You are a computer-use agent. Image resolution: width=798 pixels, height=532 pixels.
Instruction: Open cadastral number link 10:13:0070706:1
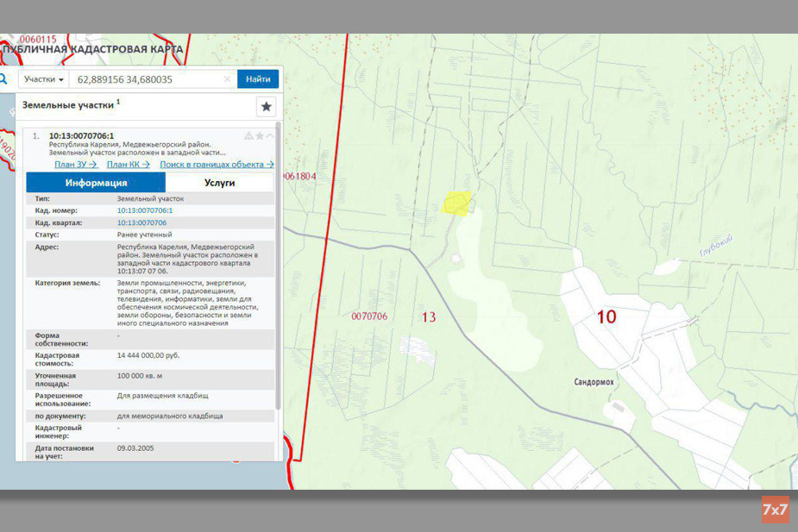click(145, 210)
